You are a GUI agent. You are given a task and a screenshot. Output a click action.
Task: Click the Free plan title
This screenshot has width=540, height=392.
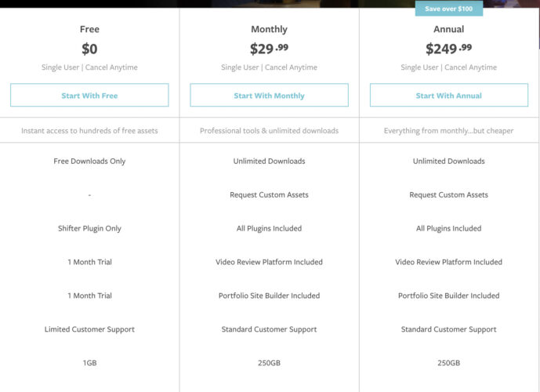(x=89, y=29)
